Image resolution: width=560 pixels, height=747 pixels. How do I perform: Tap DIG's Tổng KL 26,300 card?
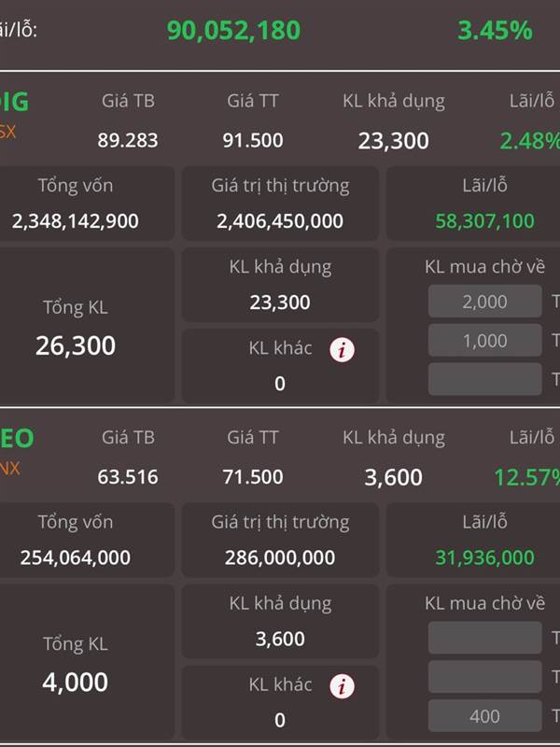(76, 327)
